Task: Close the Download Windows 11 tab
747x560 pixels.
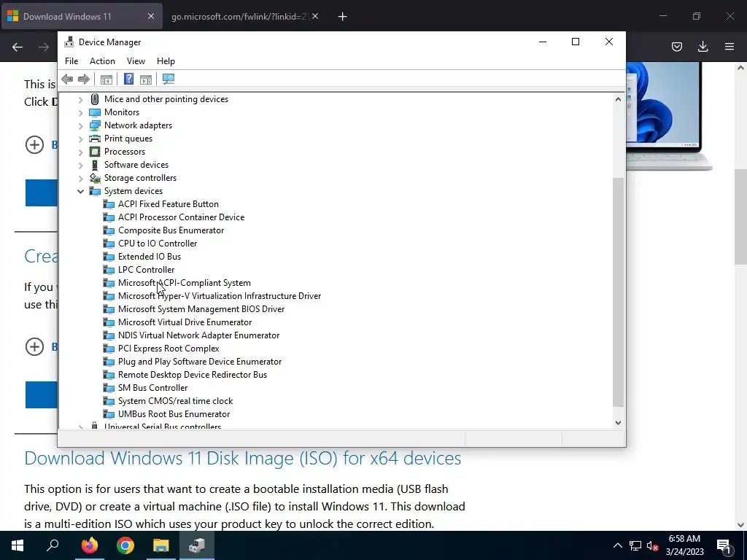Action: click(x=150, y=16)
